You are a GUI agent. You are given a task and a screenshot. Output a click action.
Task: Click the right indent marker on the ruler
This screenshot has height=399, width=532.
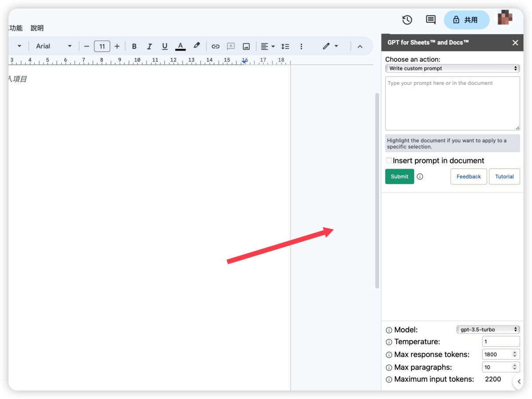[x=244, y=62]
